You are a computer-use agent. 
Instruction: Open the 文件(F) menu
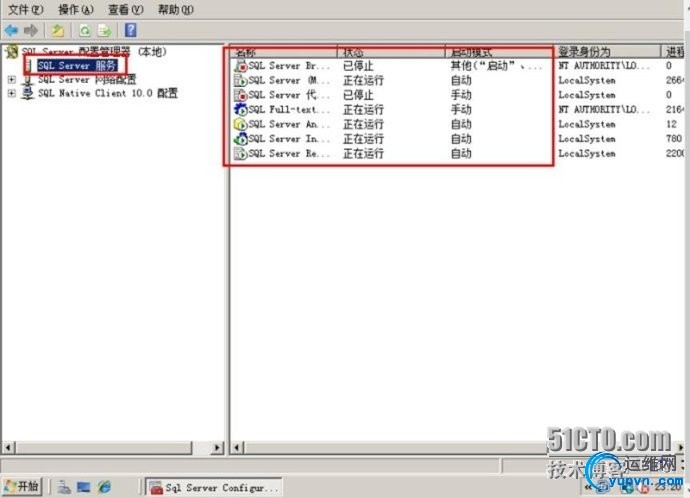pos(26,9)
